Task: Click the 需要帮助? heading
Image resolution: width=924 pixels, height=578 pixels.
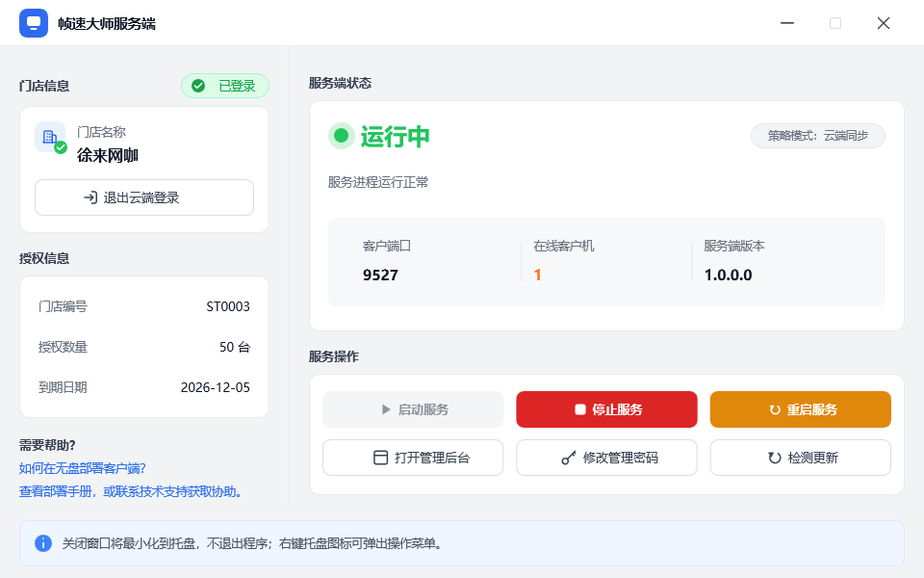Action: [47, 445]
